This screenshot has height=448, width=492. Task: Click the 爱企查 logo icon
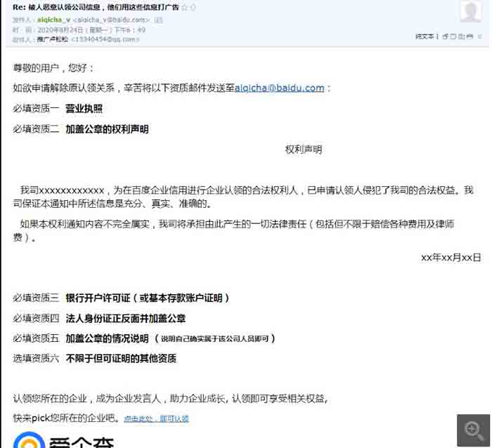(29, 440)
